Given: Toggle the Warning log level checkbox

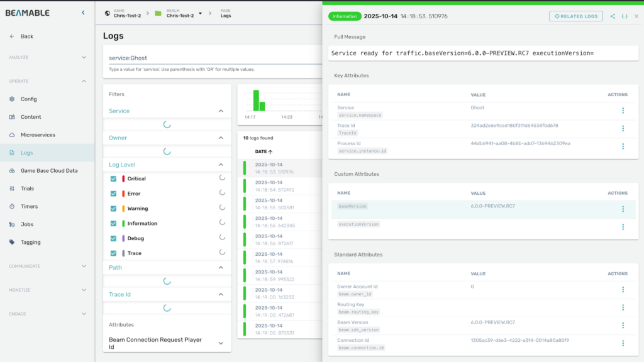Looking at the screenshot, I should click(113, 209).
